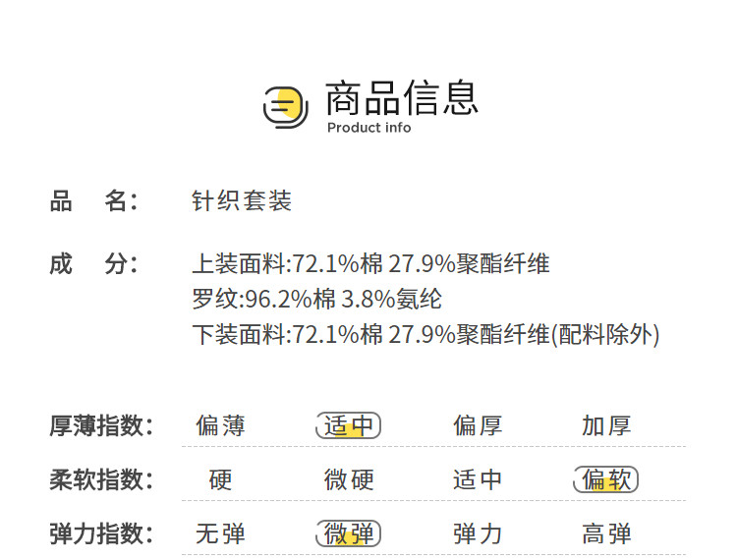
Task: Click the product name 针织套装
Action: click(242, 201)
